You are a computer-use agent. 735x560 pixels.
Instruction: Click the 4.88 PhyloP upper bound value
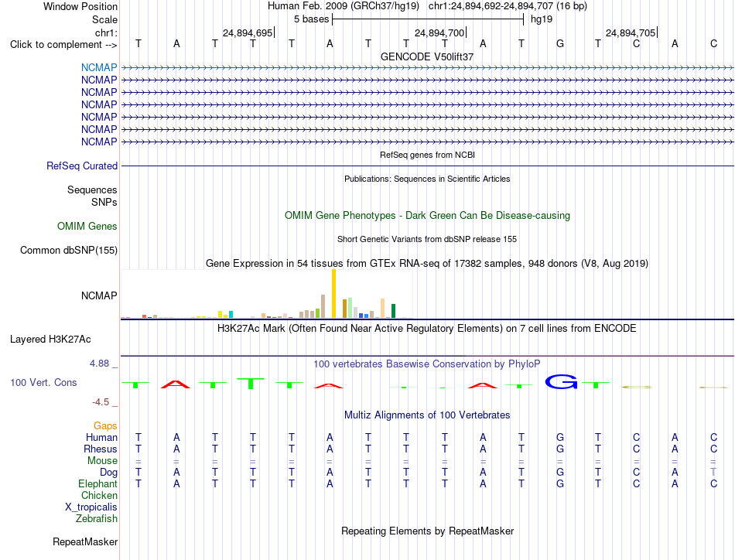(x=99, y=364)
